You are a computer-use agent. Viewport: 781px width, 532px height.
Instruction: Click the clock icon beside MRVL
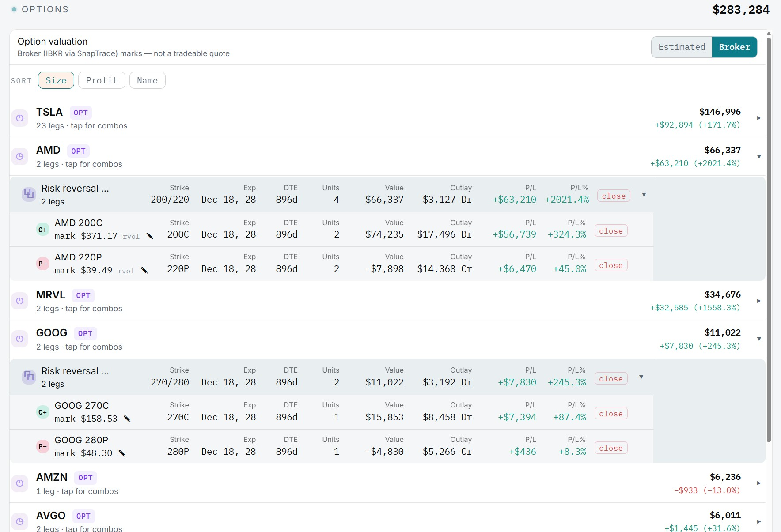click(x=19, y=301)
